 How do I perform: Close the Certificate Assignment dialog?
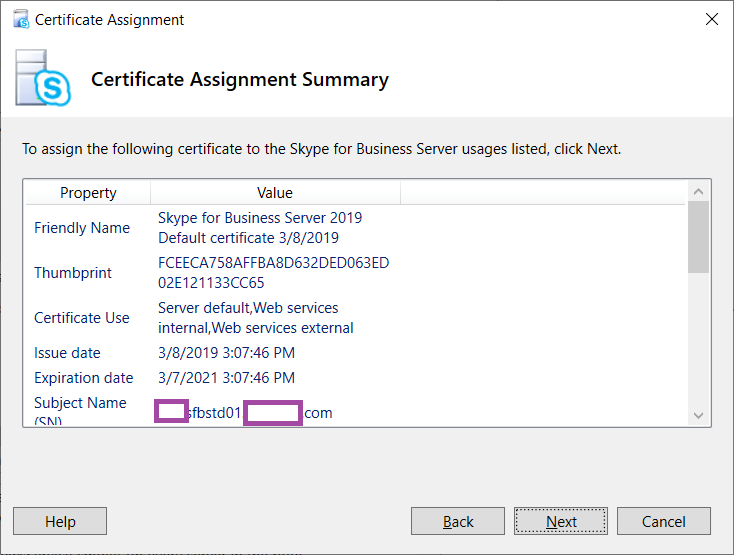coord(712,19)
